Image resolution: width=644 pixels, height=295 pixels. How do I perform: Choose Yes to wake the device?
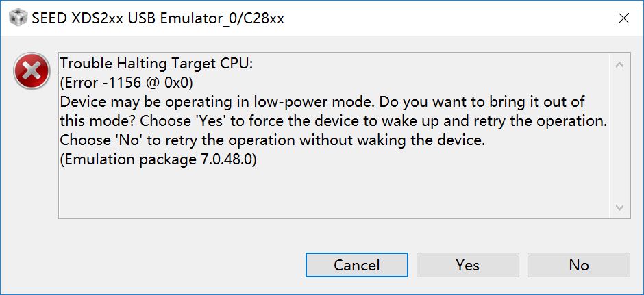tap(467, 265)
